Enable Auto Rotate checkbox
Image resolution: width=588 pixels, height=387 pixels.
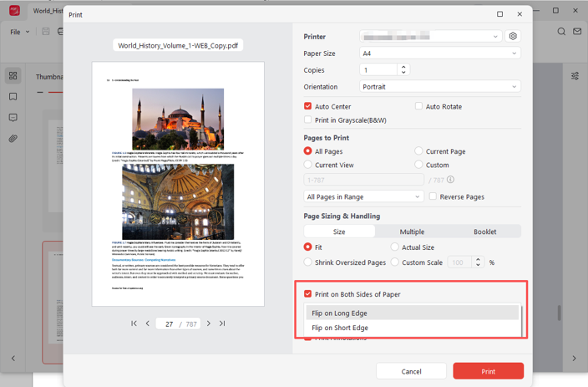coord(418,106)
